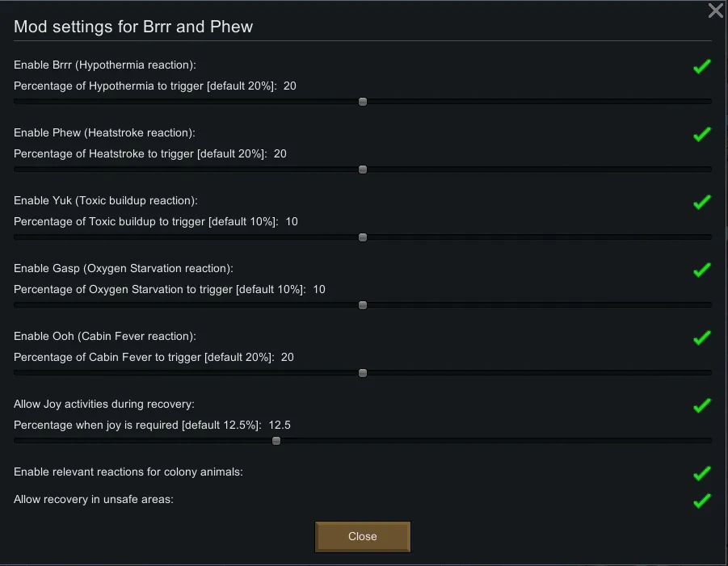Click the joy required percentage slider handle
Viewport: 728px width, 566px height.
point(276,441)
